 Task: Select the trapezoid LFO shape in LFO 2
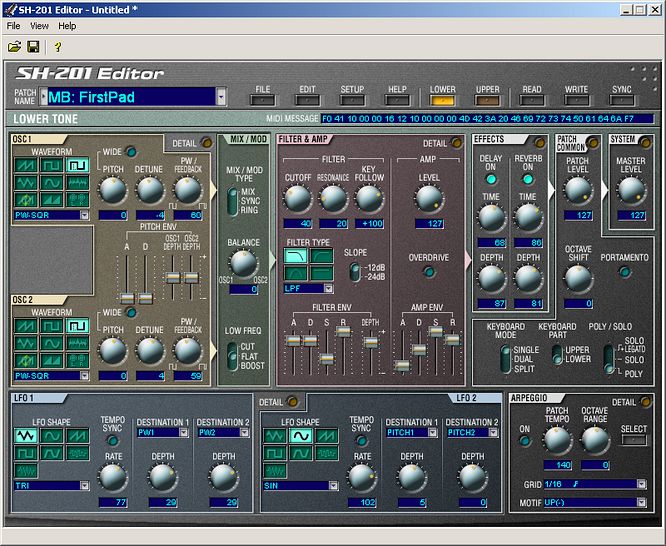(300, 453)
